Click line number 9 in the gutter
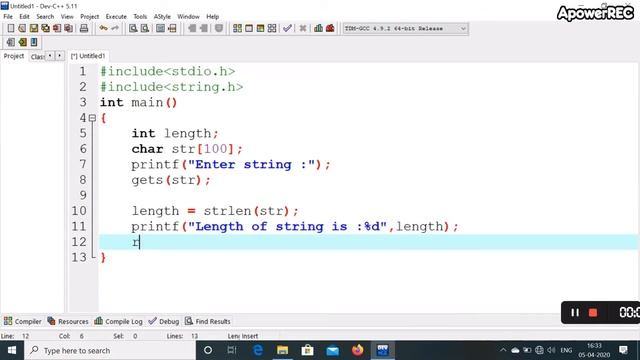The image size is (640, 360). pyautogui.click(x=83, y=195)
